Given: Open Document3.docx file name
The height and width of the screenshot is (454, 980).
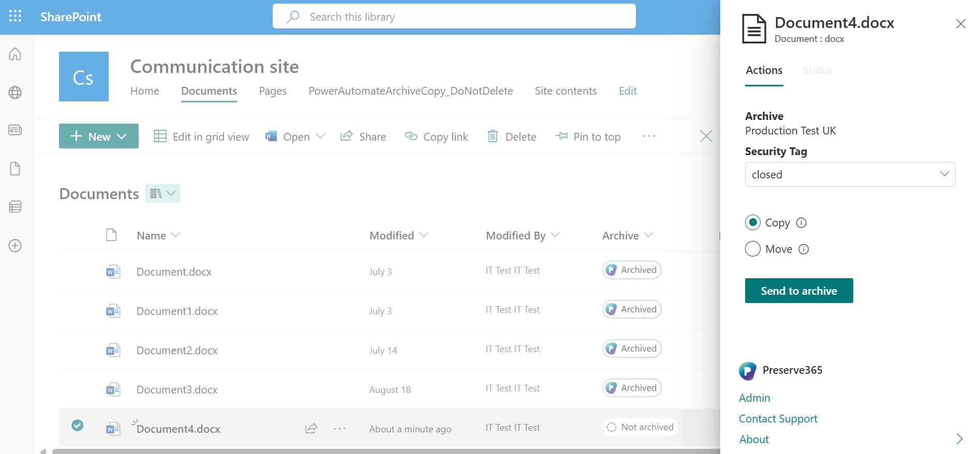Looking at the screenshot, I should point(177,390).
